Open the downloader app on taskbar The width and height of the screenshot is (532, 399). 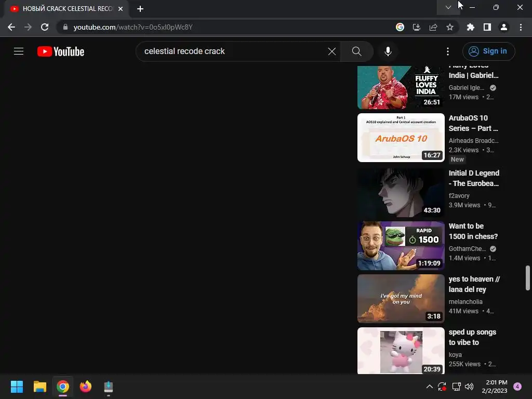[109, 387]
